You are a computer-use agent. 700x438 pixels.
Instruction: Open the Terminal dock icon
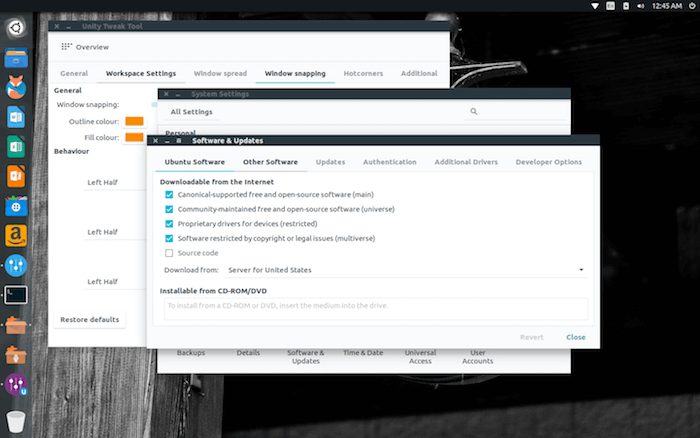click(x=16, y=295)
